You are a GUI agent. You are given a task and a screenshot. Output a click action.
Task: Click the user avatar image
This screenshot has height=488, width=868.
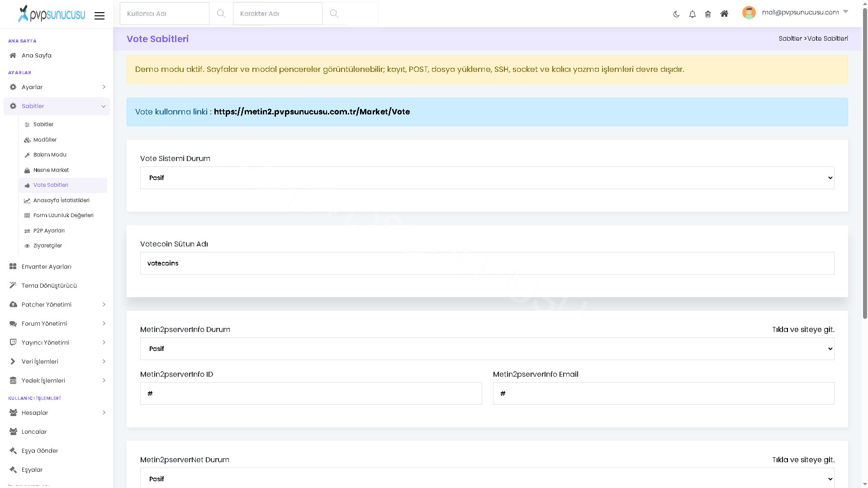pos(749,13)
